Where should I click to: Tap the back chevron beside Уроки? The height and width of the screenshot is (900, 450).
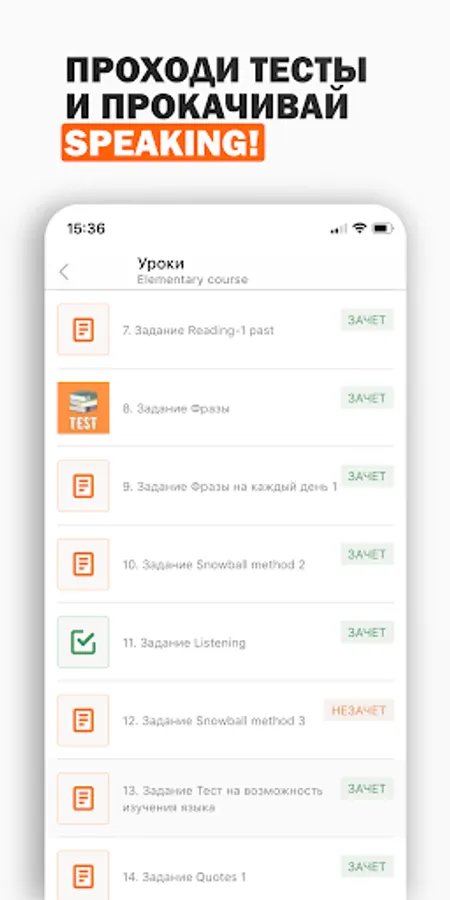point(64,272)
